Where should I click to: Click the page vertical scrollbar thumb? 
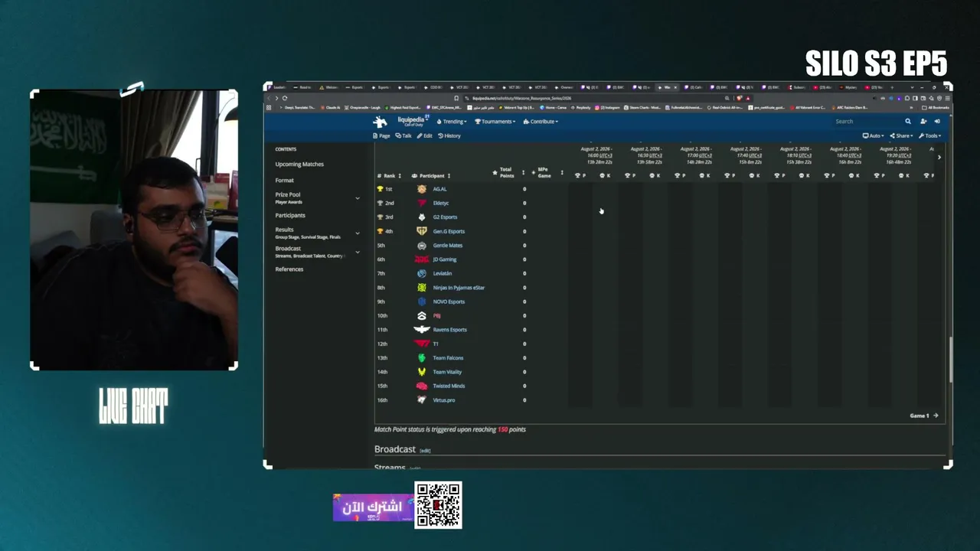[x=950, y=360]
